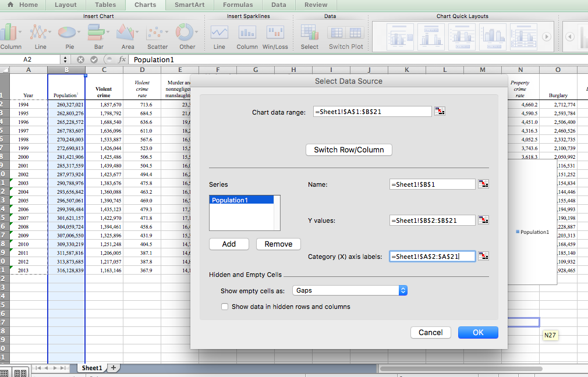Confirm the dialog with OK
Image resolution: width=588 pixels, height=377 pixels.
478,333
